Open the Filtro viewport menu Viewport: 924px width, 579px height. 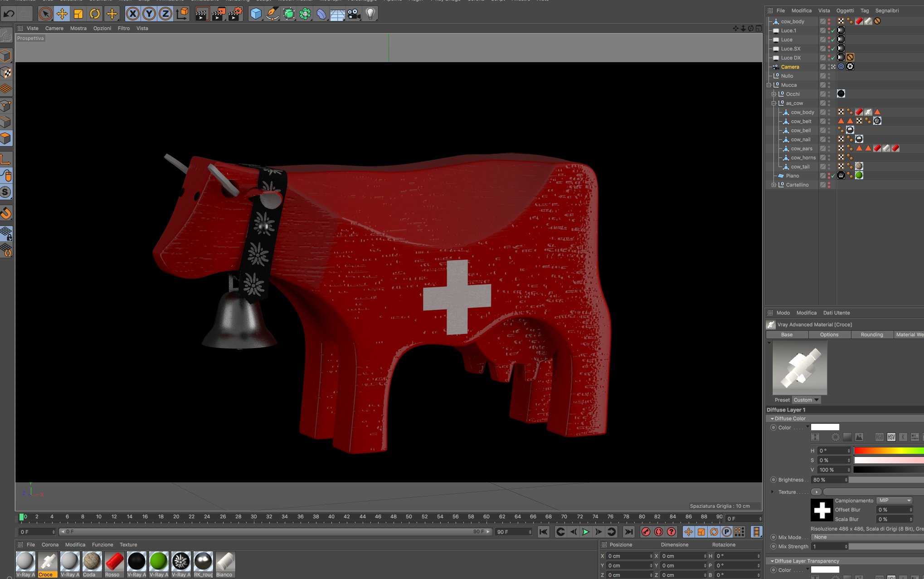click(123, 28)
